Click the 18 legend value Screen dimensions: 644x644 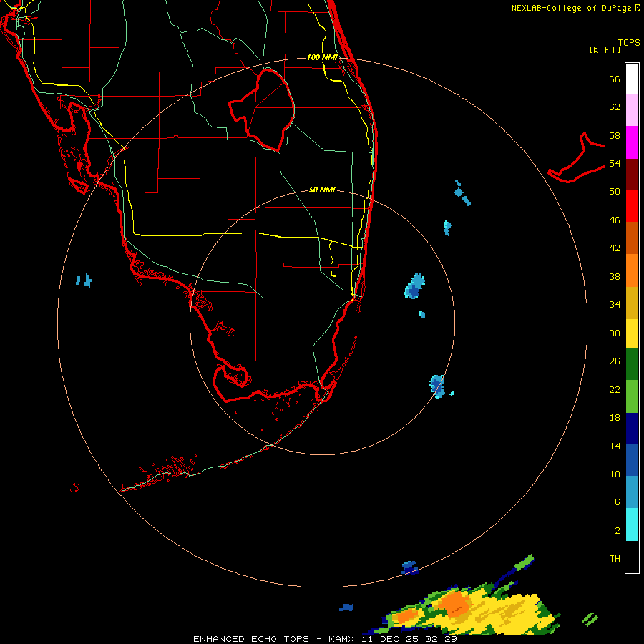click(615, 418)
